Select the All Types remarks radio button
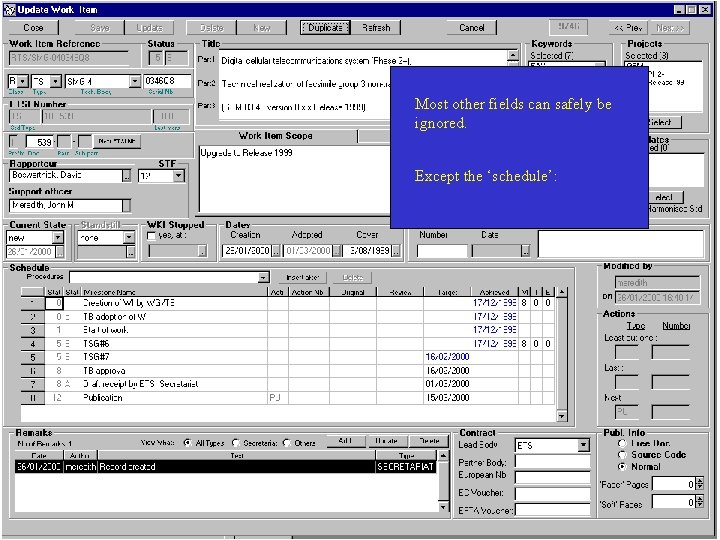The image size is (720, 540). point(187,443)
